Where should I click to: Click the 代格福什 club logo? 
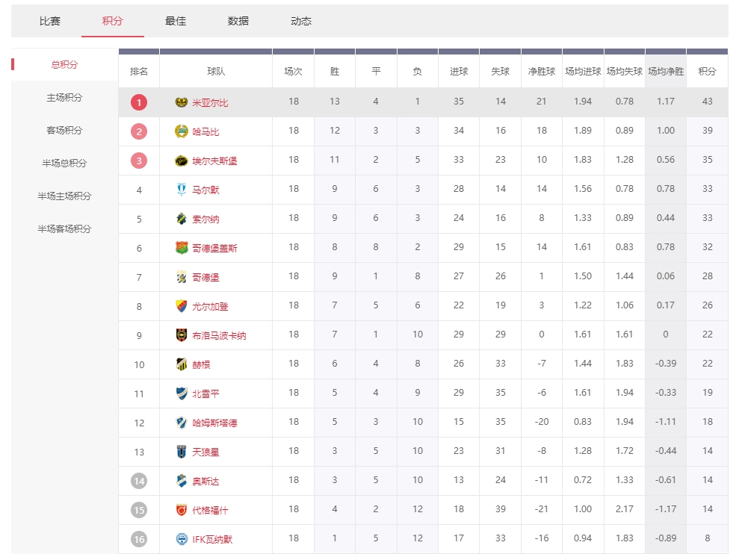(x=182, y=510)
